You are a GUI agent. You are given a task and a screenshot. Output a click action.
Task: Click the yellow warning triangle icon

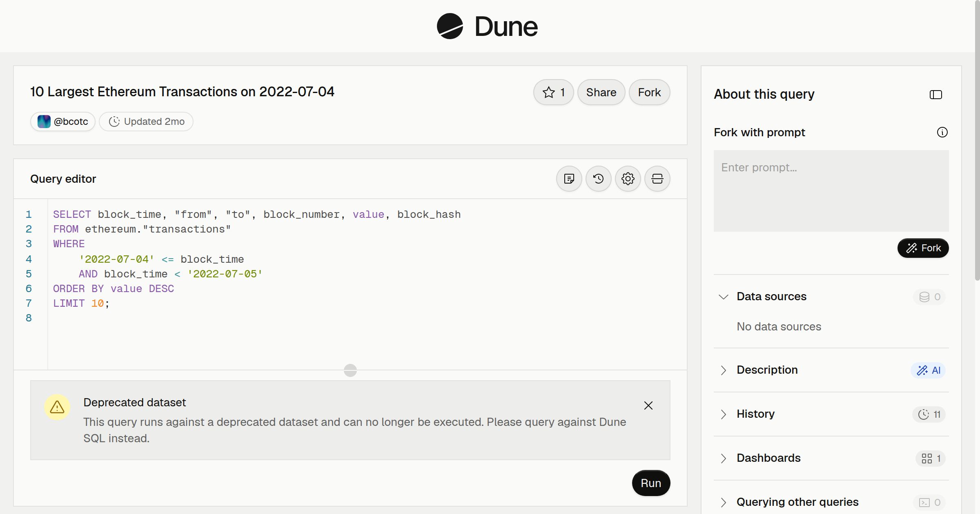pyautogui.click(x=57, y=407)
